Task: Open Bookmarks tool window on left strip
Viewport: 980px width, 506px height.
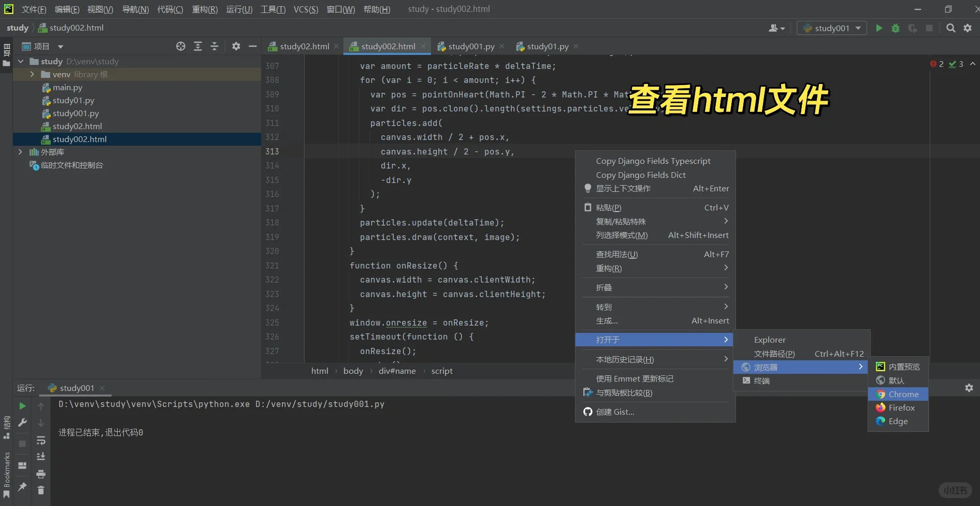Action: tap(6, 475)
